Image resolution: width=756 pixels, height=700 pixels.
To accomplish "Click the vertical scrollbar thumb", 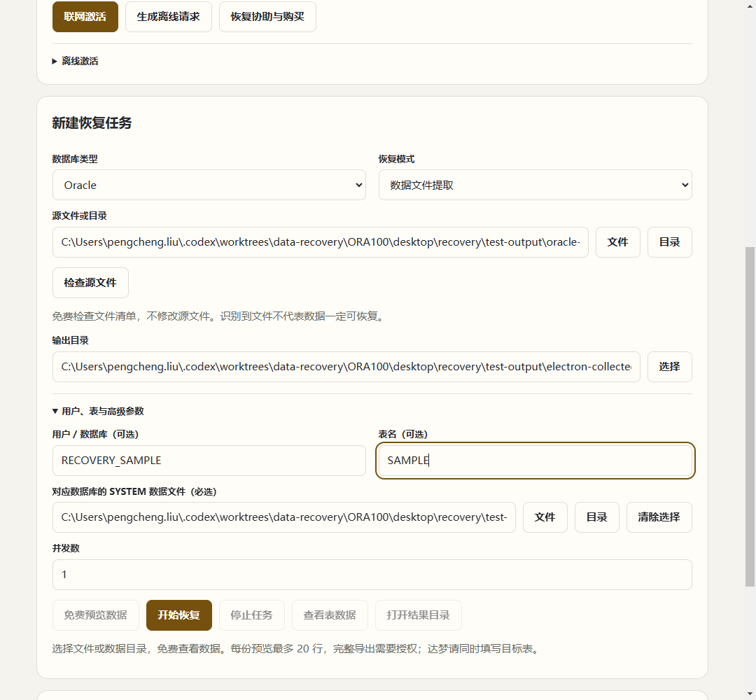I will pos(750,417).
